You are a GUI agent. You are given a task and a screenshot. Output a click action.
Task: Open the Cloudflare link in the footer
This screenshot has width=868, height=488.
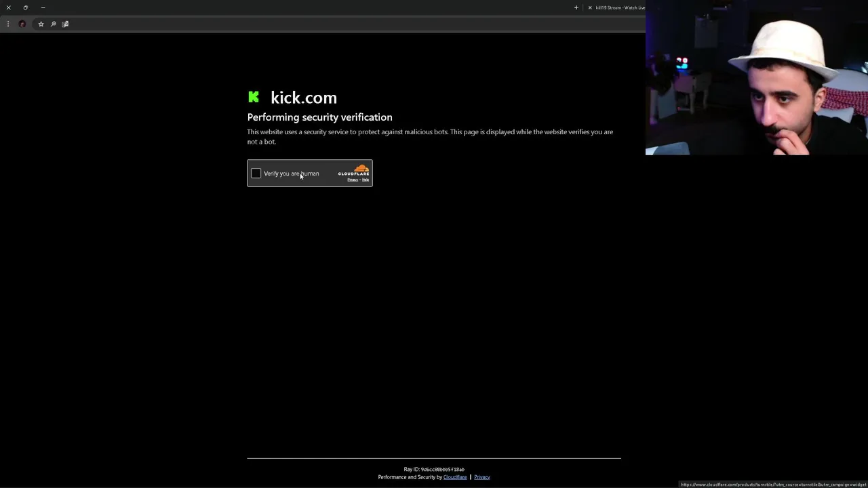pos(455,477)
